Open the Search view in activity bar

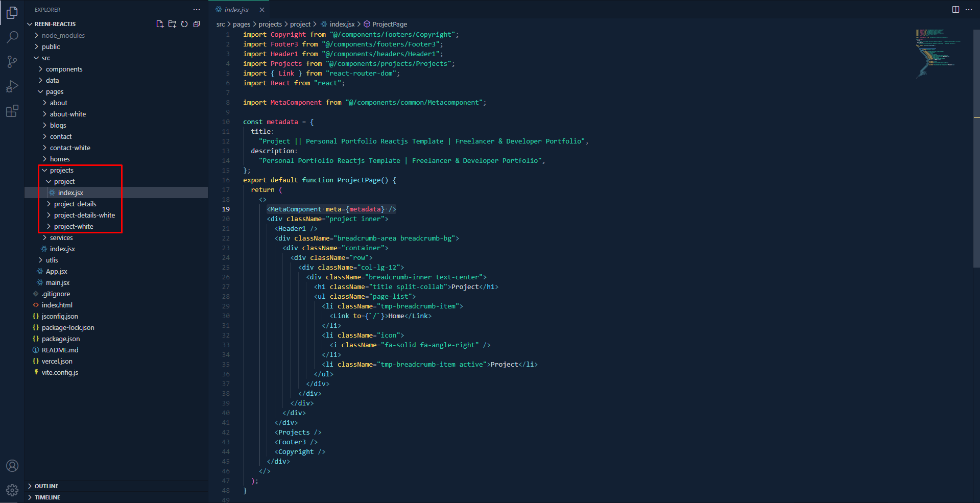[12, 37]
